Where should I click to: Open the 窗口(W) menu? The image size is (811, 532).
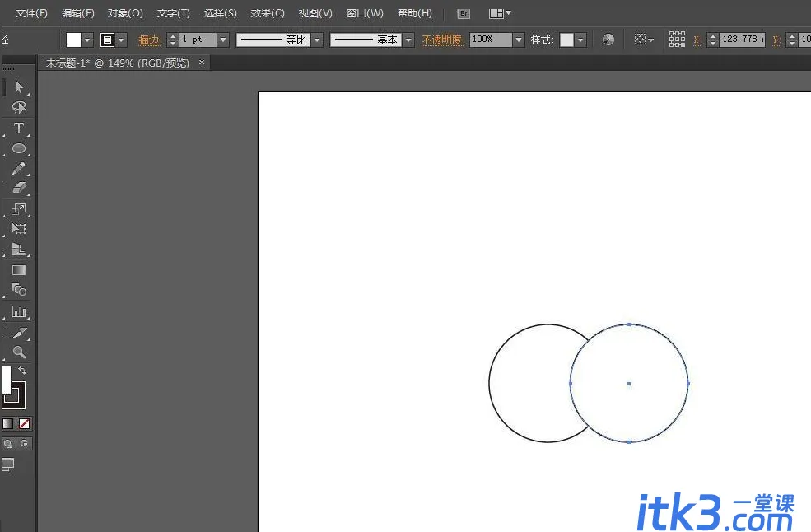coord(366,13)
